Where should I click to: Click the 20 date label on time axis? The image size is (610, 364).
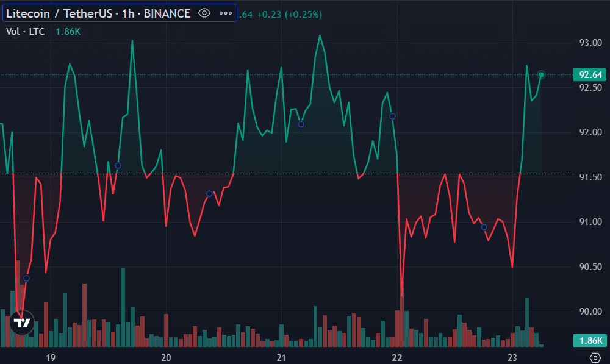166,358
